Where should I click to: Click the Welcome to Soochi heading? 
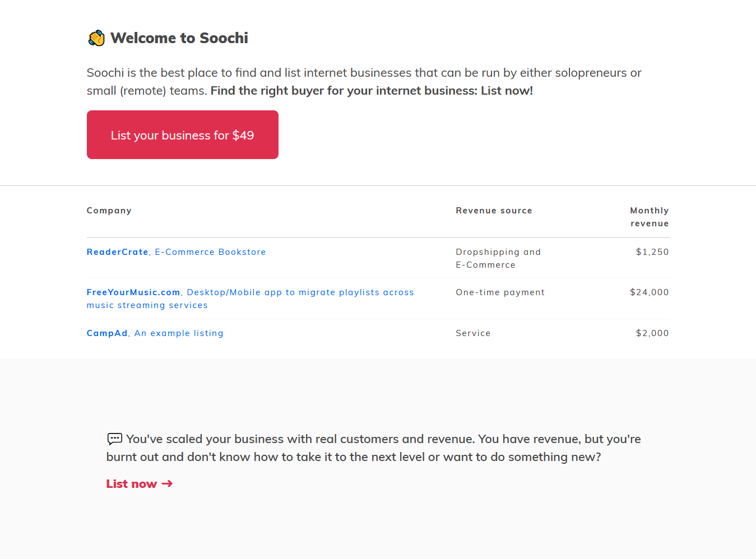click(x=179, y=38)
